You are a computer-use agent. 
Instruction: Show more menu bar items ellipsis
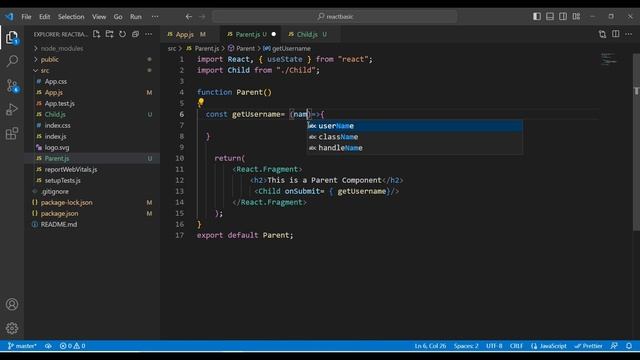tap(155, 17)
